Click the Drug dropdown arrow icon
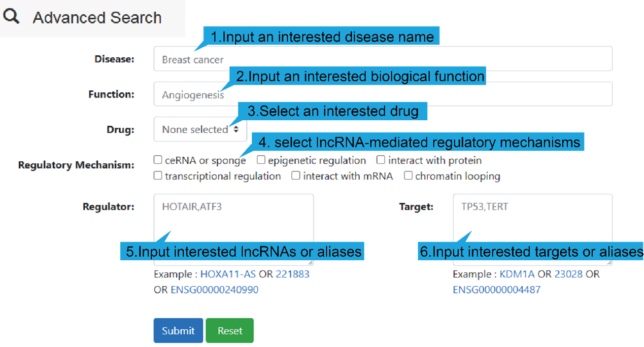Screen dimensions: 644x347 236,130
